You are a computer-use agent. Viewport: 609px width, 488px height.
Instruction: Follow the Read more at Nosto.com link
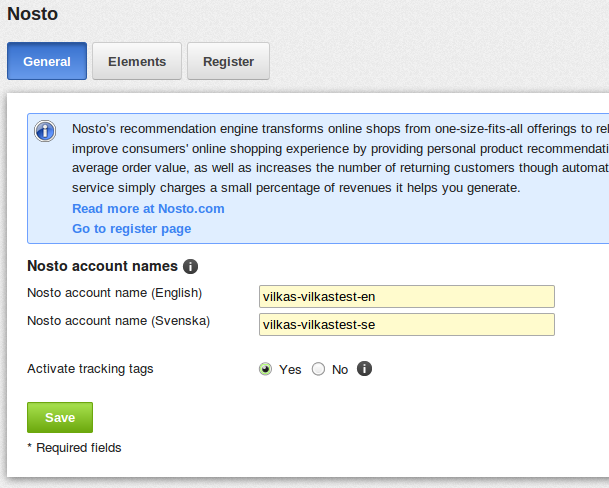coord(148,209)
